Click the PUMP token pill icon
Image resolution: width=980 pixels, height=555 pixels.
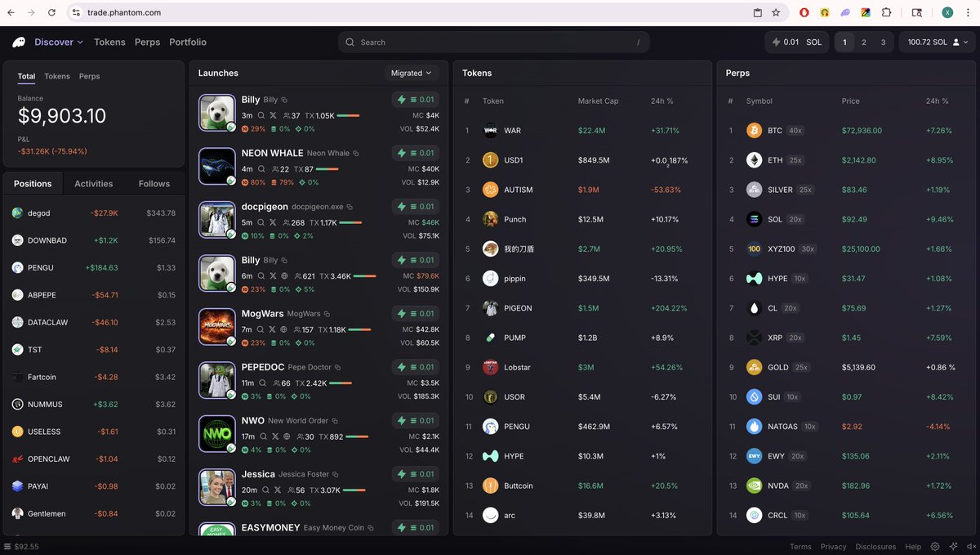pos(490,338)
